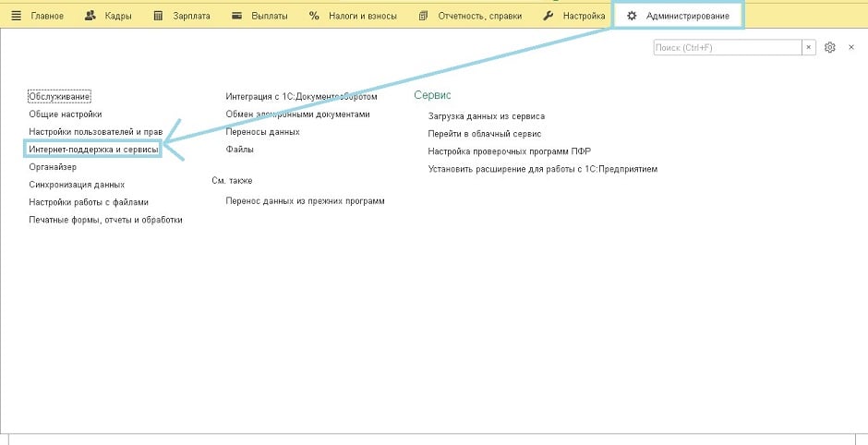The width and height of the screenshot is (868, 445).
Task: Open the Отчетность, справки section
Action: (x=480, y=16)
